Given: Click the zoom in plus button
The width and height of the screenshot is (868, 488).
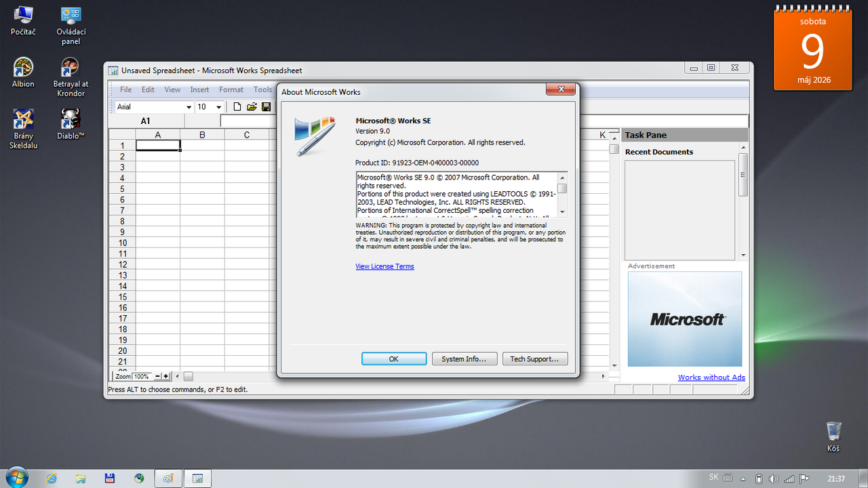Looking at the screenshot, I should [x=166, y=376].
